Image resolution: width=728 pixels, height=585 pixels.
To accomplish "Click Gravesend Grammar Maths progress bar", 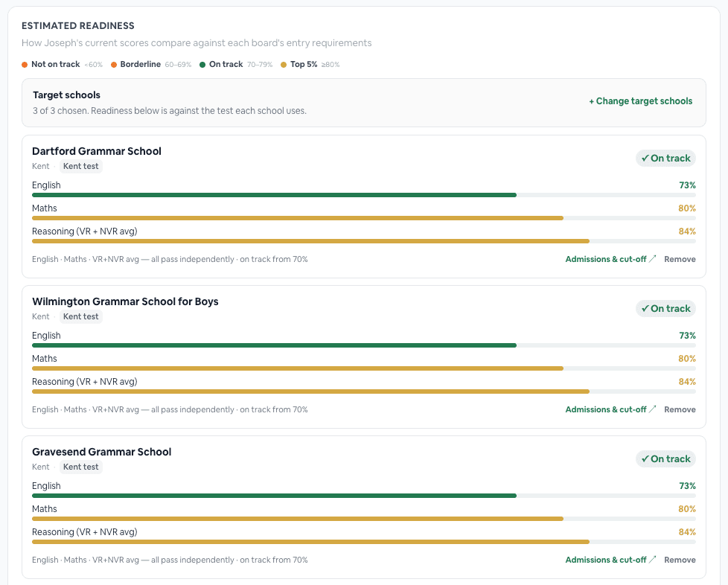I will pos(364,519).
